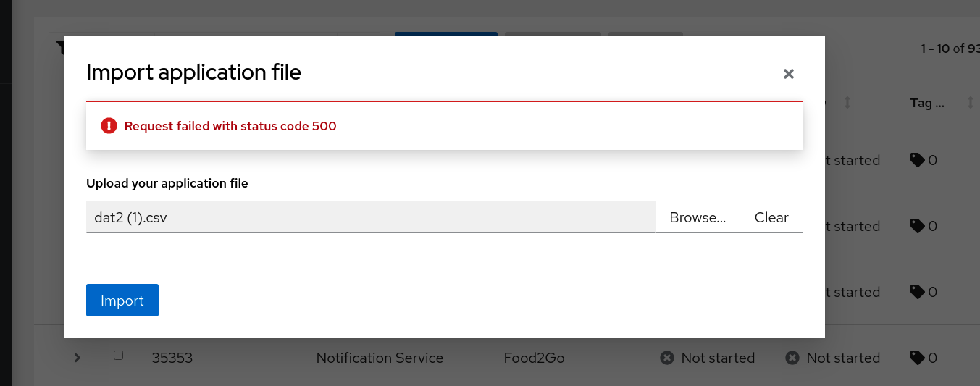Click the Tag column header
The height and width of the screenshot is (386, 980).
tap(926, 103)
